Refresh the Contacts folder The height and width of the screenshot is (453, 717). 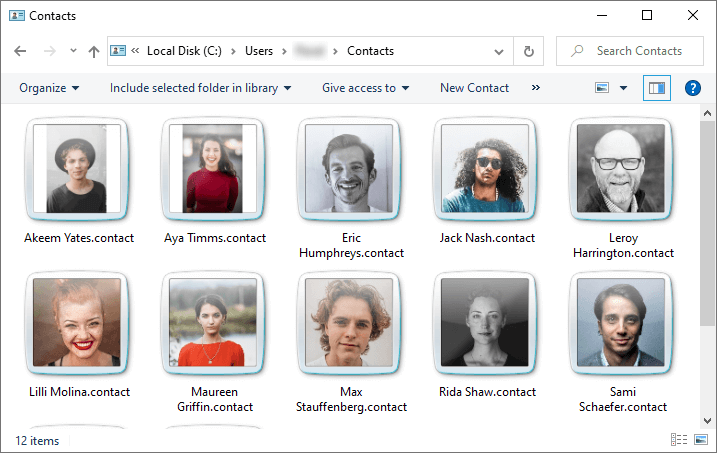click(x=529, y=51)
